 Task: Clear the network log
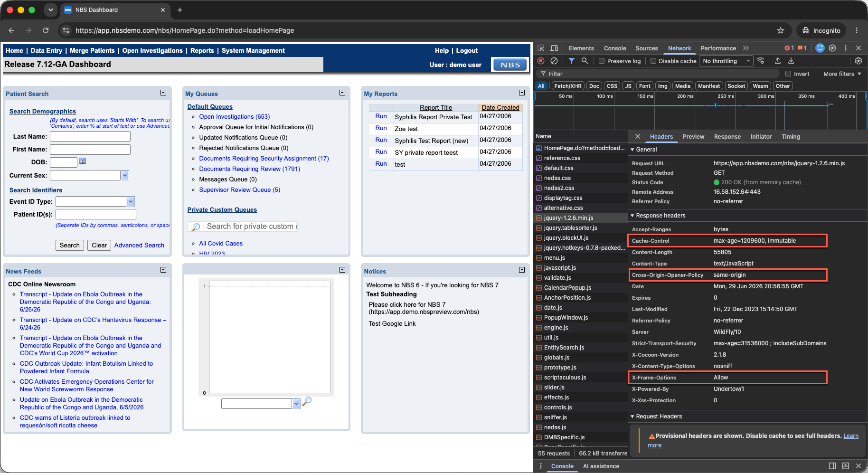pyautogui.click(x=554, y=61)
